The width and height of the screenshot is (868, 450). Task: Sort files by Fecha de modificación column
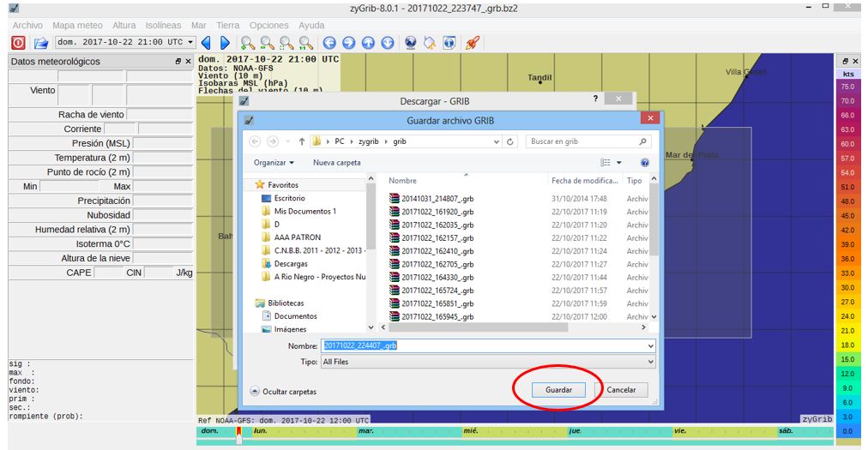[x=585, y=181]
